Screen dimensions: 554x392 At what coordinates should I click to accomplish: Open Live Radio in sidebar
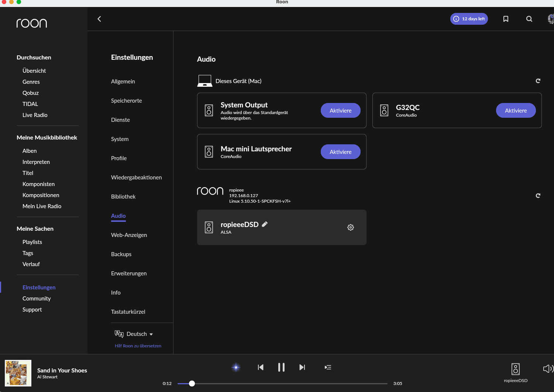click(x=35, y=115)
